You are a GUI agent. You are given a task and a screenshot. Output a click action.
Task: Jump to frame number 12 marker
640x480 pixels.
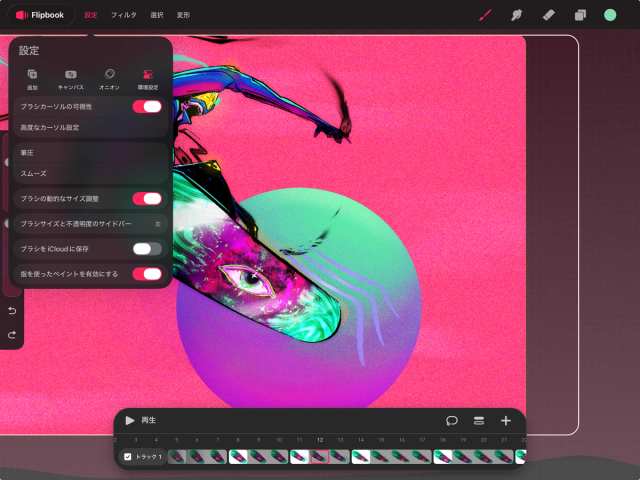click(x=320, y=440)
